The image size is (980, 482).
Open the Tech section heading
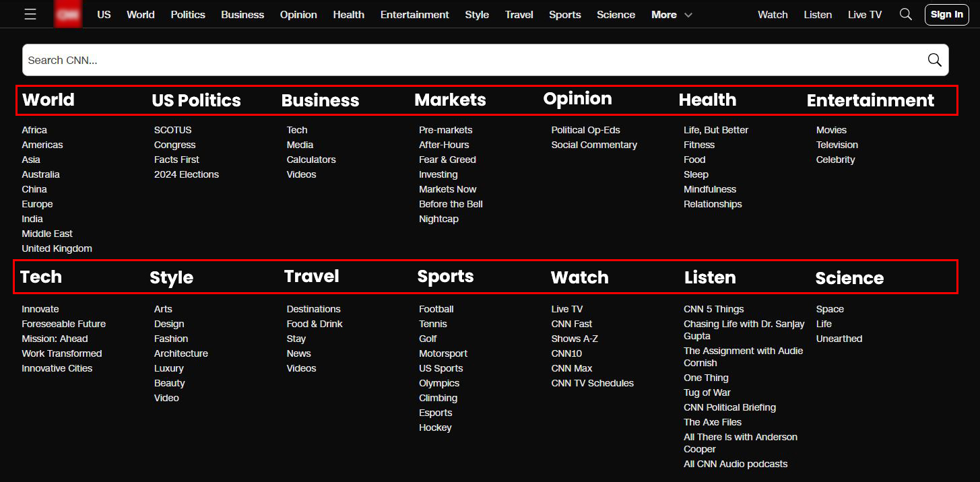pos(41,277)
